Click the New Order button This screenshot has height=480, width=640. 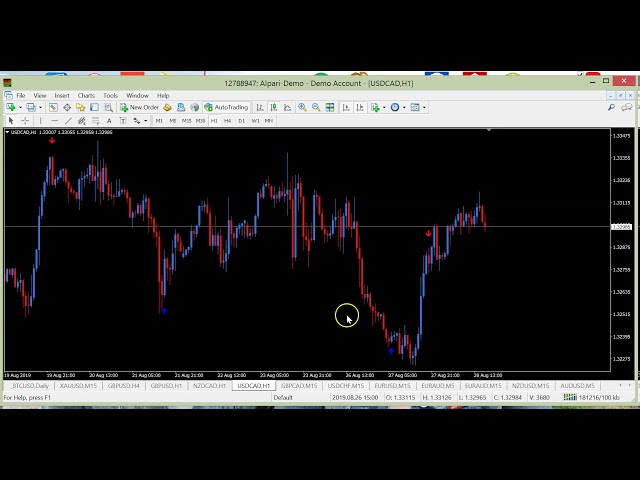[x=140, y=107]
